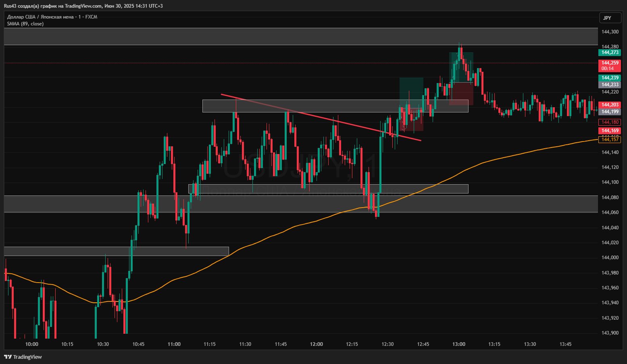Image resolution: width=627 pixels, height=364 pixels.
Task: Click the 13:45 time axis label
Action: pyautogui.click(x=566, y=344)
